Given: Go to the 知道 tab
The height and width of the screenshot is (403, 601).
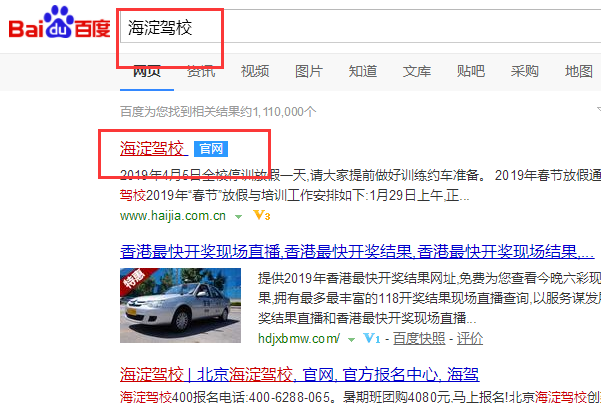Looking at the screenshot, I should coord(363,71).
